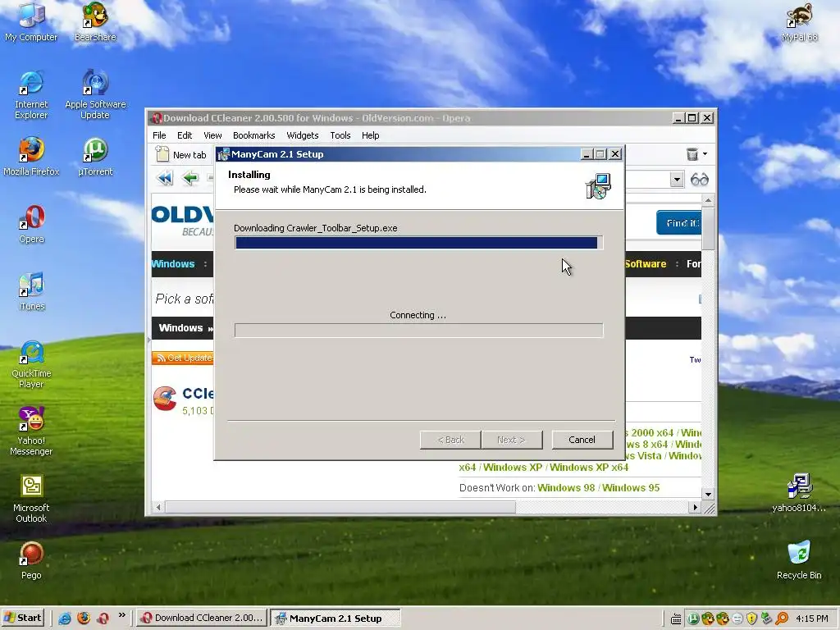The height and width of the screenshot is (630, 840).
Task: Open µTorrent desktop shortcut
Action: pos(95,157)
